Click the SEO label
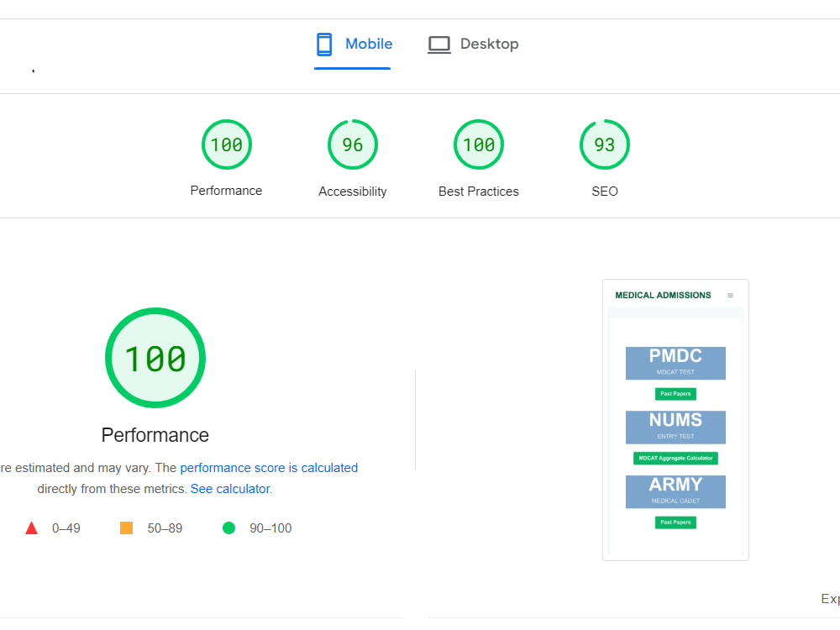The height and width of the screenshot is (630, 840). pos(605,192)
